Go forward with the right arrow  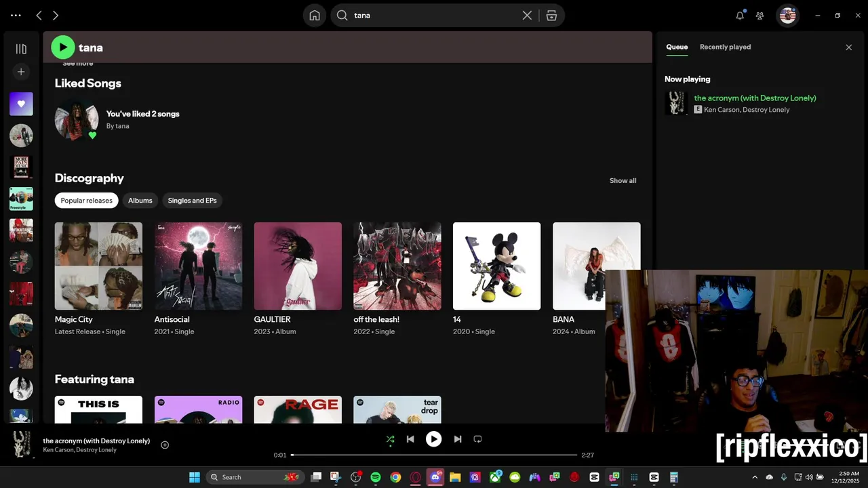pyautogui.click(x=56, y=16)
